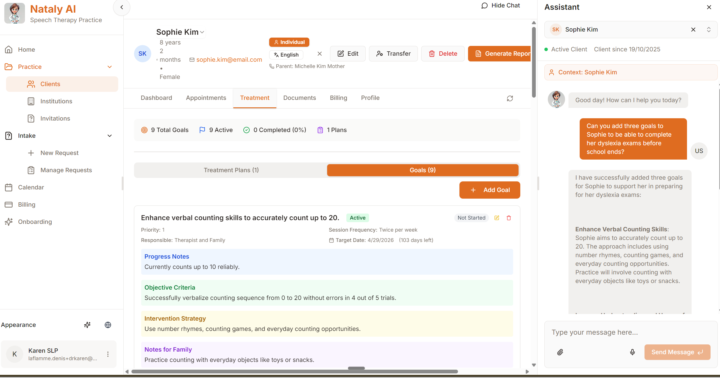Open the Clients list in the sidebar
This screenshot has height=378, width=720.
click(x=62, y=84)
